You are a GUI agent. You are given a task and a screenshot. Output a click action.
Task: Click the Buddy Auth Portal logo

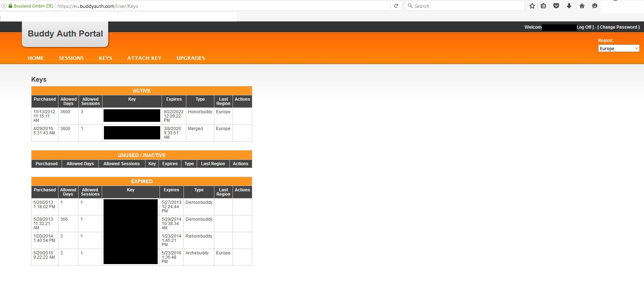65,34
